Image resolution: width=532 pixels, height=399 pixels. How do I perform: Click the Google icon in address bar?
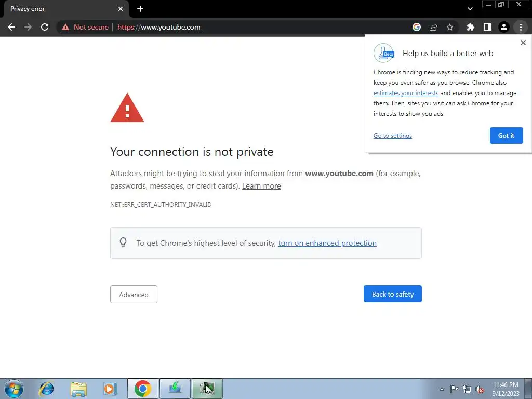(x=417, y=27)
